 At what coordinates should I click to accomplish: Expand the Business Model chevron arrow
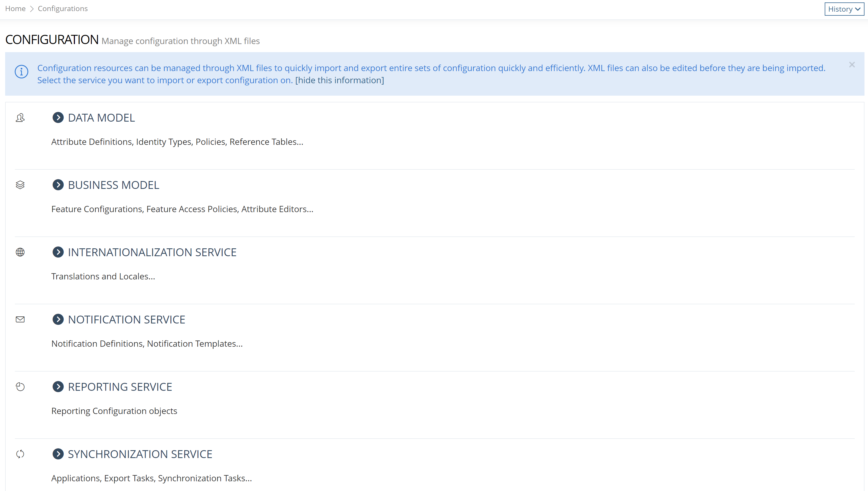click(x=58, y=185)
